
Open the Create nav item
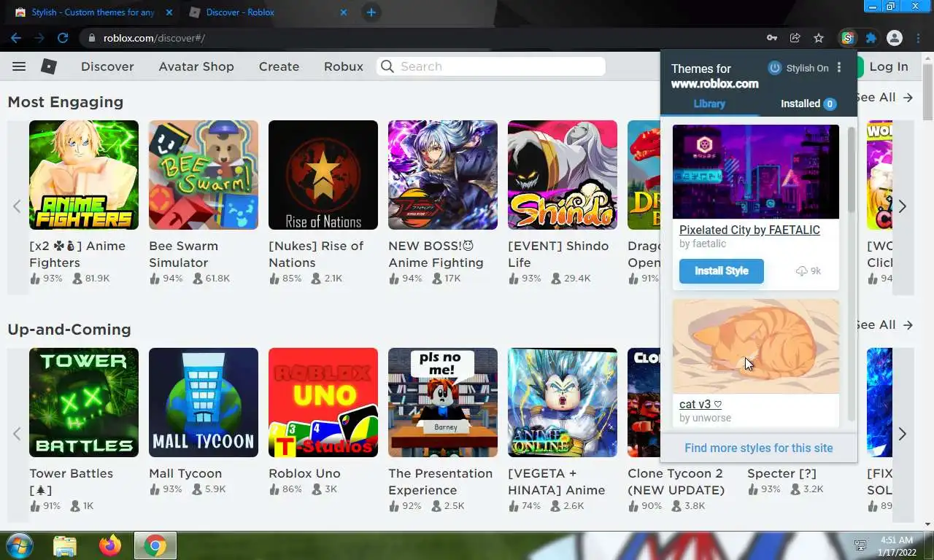279,66
